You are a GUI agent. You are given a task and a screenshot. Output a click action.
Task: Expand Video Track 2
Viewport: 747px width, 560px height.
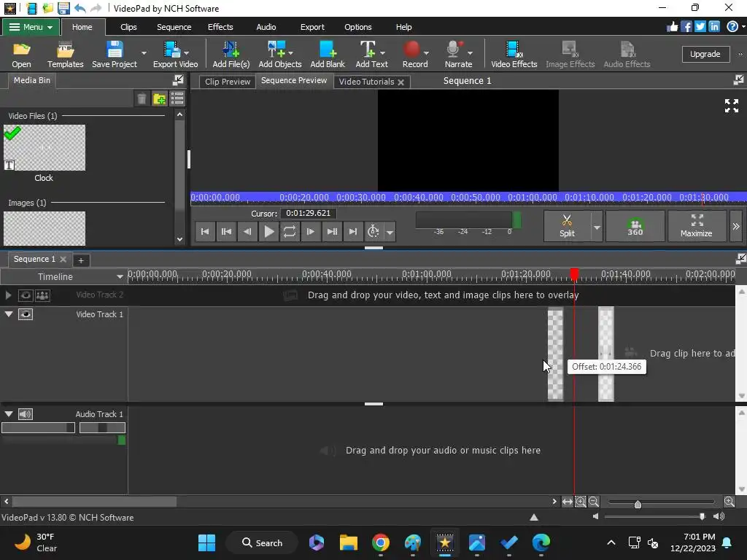coord(8,295)
